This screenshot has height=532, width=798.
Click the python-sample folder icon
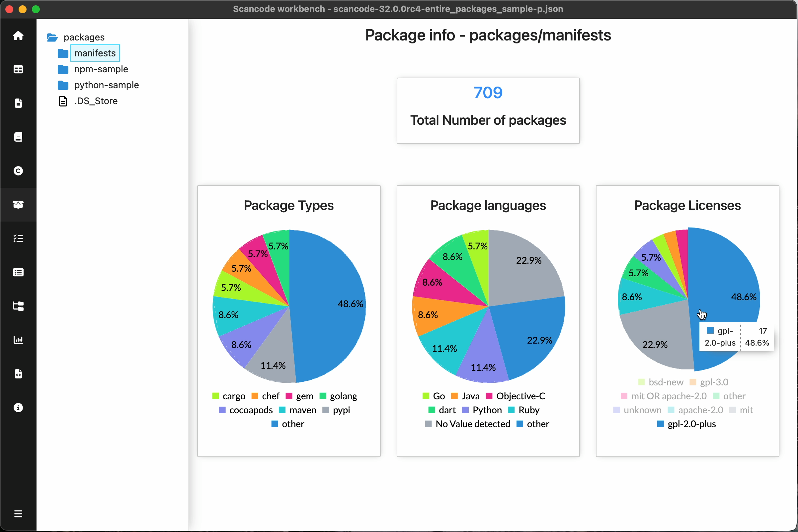click(x=63, y=85)
